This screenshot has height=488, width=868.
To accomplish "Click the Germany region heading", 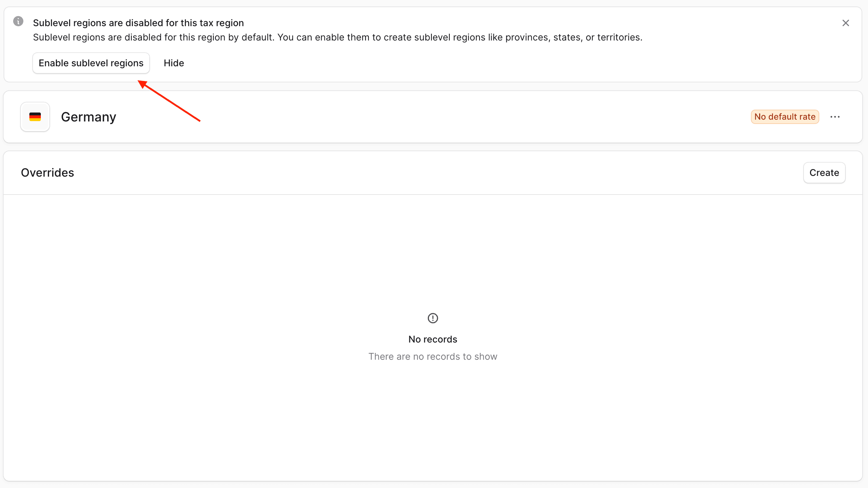I will (x=88, y=117).
